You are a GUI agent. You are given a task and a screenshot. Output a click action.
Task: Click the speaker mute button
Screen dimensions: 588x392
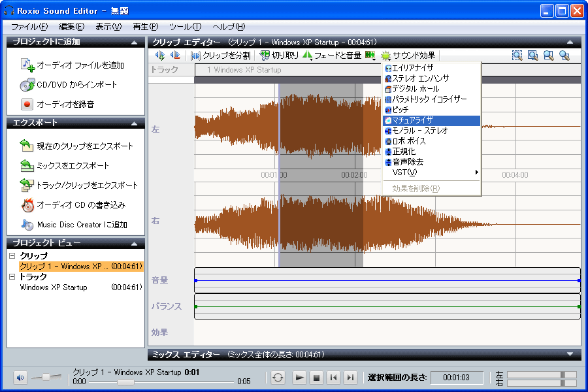[x=20, y=378]
